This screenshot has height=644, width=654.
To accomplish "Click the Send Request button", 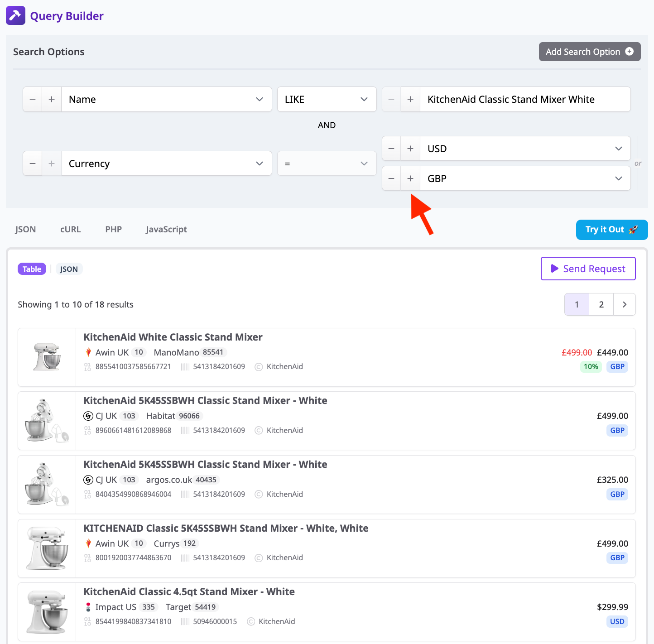I will [x=588, y=269].
